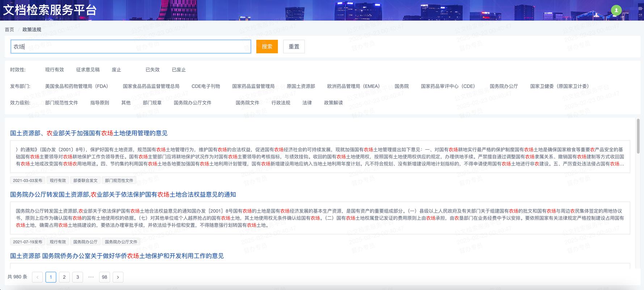
Task: Click the 2021-07-19发布 tag
Action: pos(28,241)
